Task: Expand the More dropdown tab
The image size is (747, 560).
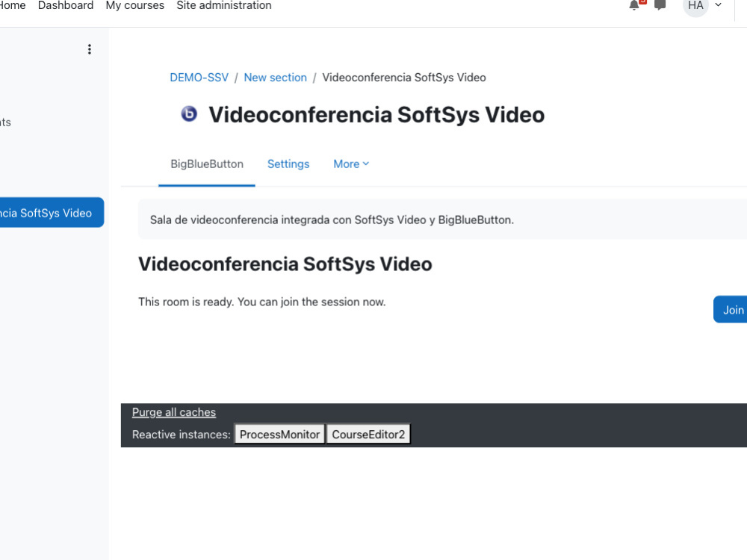Action: (x=351, y=164)
